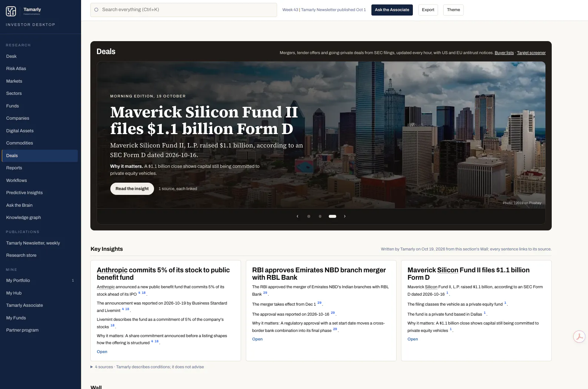588x389 pixels.
Task: Go to next carousel slide arrow
Action: [345, 216]
